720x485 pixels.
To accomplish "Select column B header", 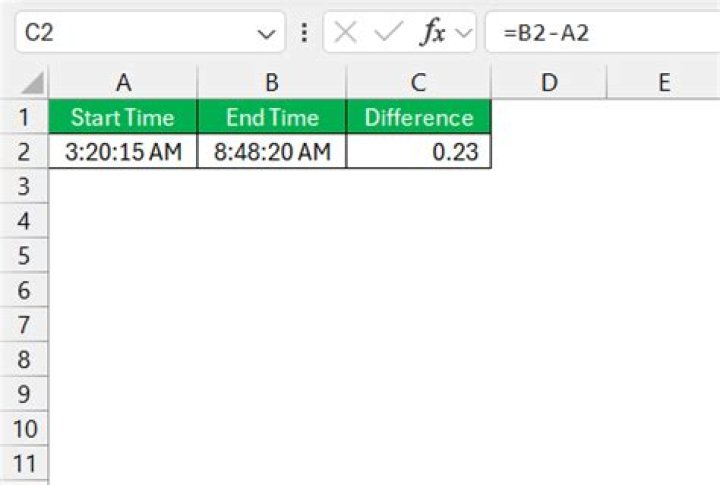I will click(x=272, y=83).
